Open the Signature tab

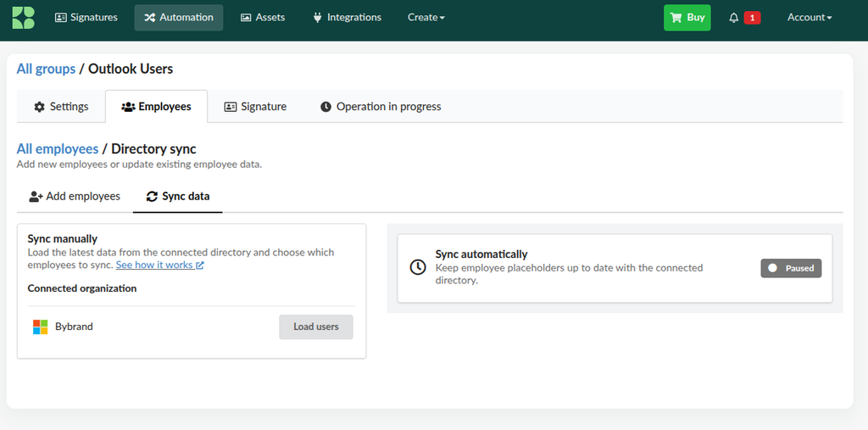[255, 106]
